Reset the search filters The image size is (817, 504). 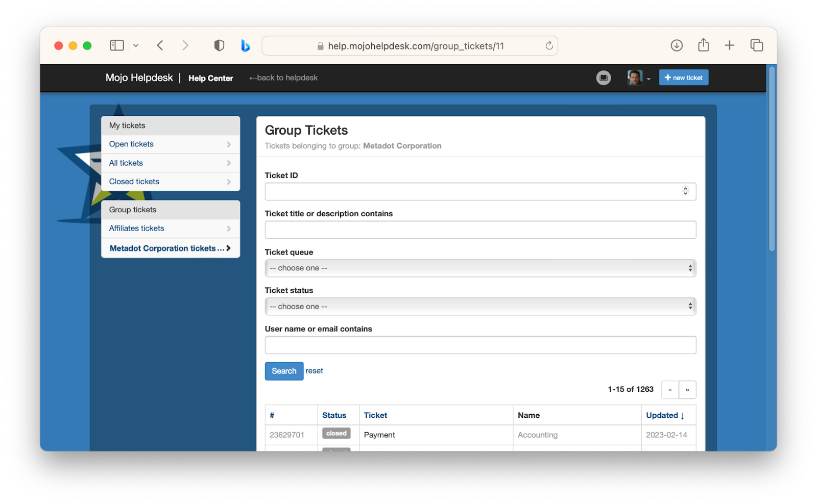(315, 371)
